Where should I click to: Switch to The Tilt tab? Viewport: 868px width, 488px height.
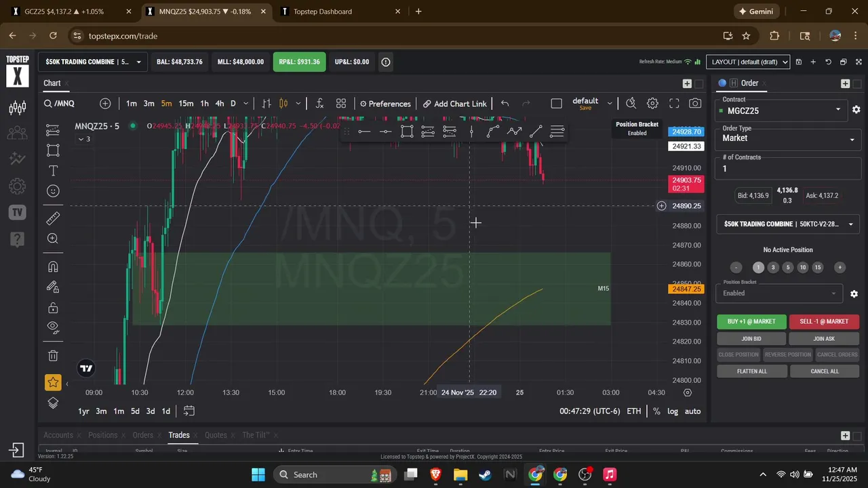tap(256, 435)
